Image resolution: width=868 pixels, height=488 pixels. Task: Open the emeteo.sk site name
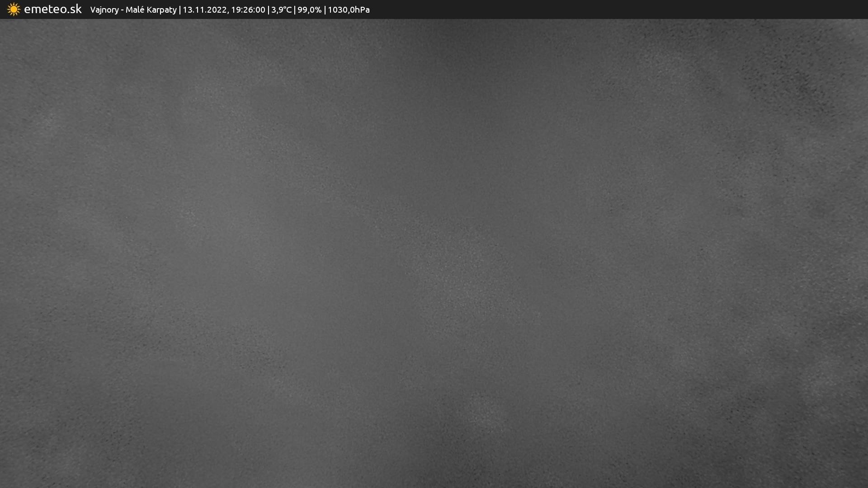52,9
